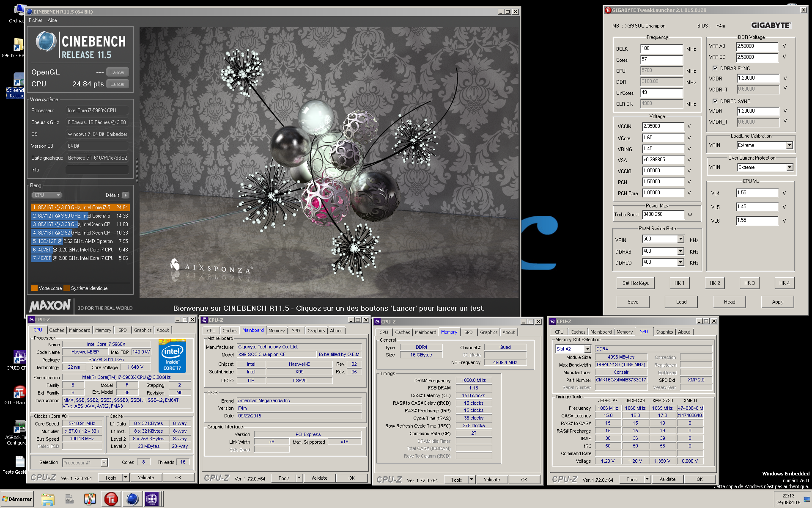Click the CINEBENCH title bar globe icon

pos(30,12)
